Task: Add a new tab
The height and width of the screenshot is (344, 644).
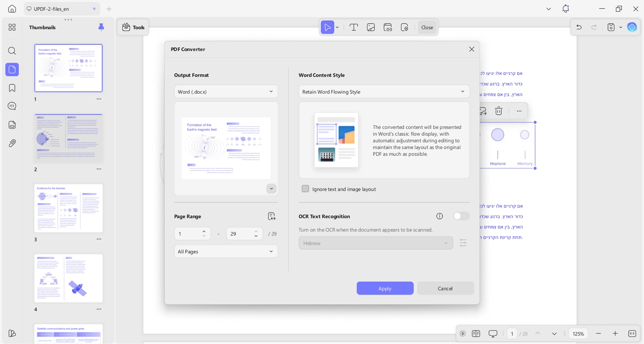Action: (109, 9)
